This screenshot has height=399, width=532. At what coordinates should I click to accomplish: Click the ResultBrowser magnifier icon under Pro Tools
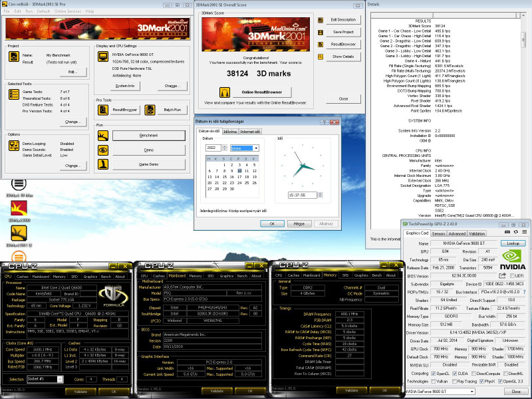coord(103,110)
